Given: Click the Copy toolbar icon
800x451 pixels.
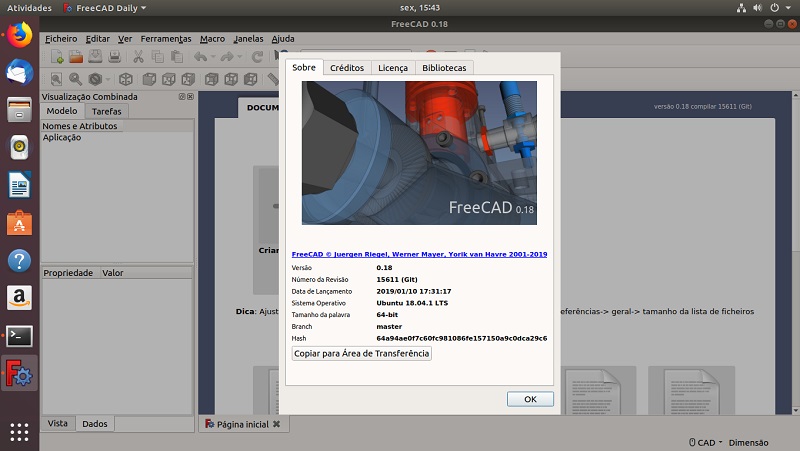Looking at the screenshot, I should pos(158,57).
